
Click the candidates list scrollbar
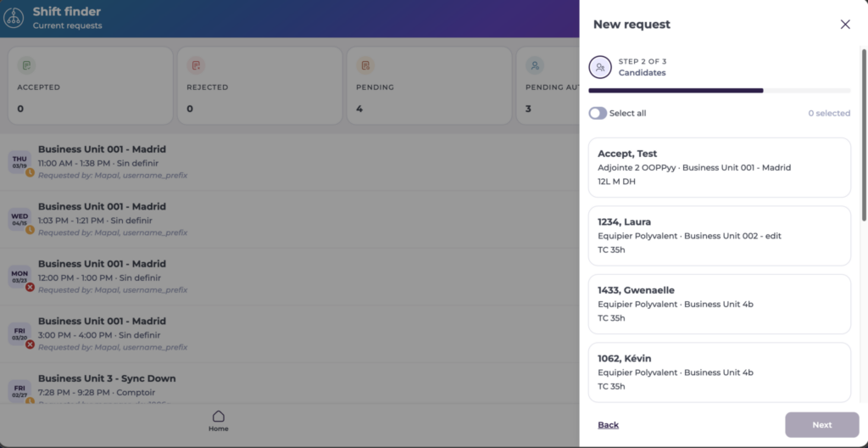click(864, 136)
